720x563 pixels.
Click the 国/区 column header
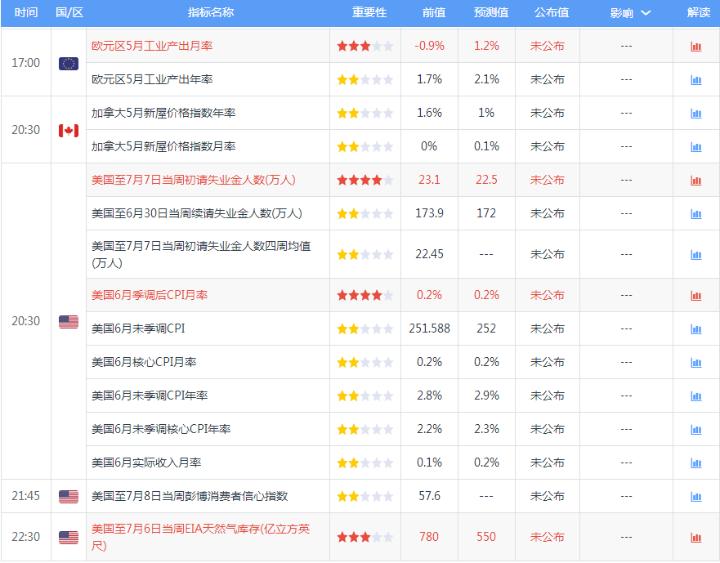(x=69, y=12)
